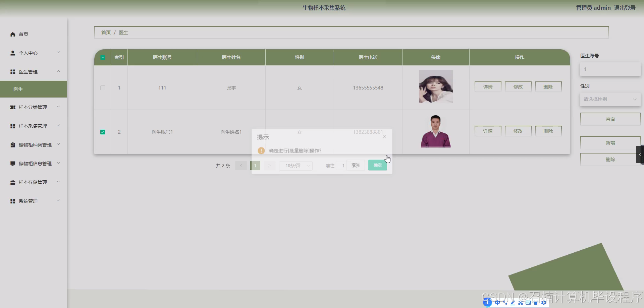
Task: Click the grid icon beside 样本采集管理
Action: 13,126
